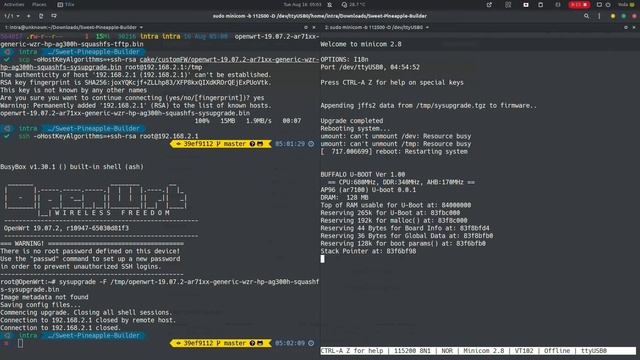The height and width of the screenshot is (360, 640).
Task: Add a terminal below
Action: [53, 16]
